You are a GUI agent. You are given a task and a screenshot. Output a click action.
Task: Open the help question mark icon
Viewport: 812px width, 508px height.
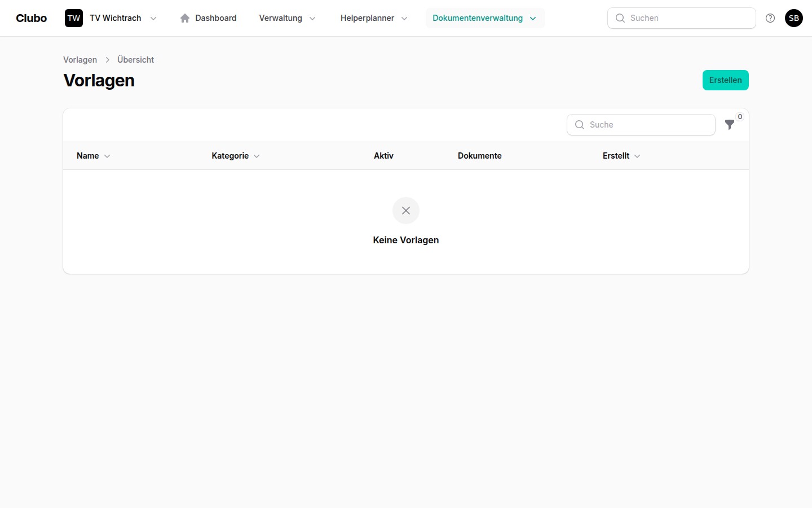coord(770,18)
